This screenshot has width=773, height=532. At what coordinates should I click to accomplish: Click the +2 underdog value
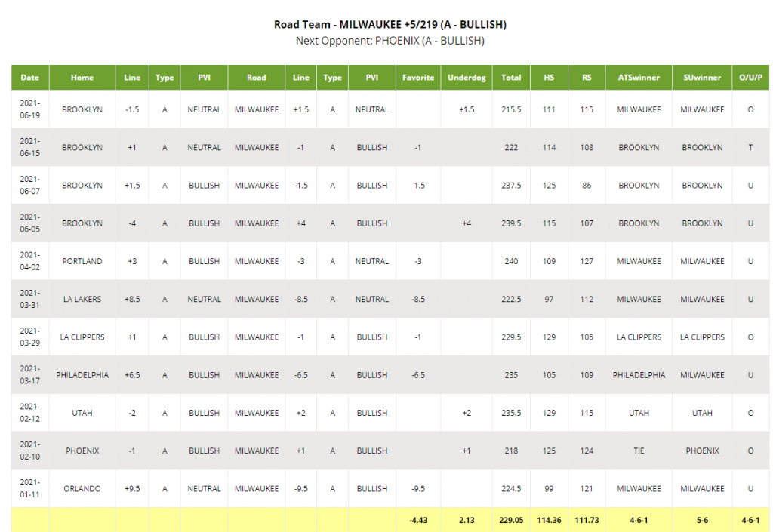click(467, 413)
